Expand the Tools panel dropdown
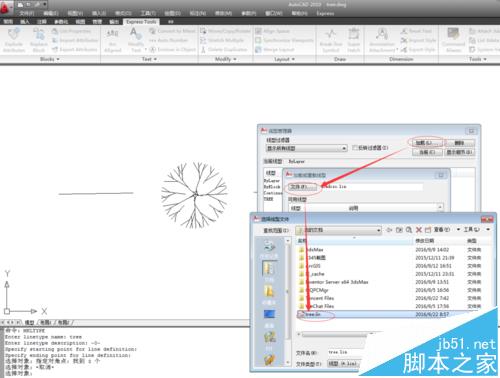The width and height of the screenshot is (500, 378). (x=478, y=59)
